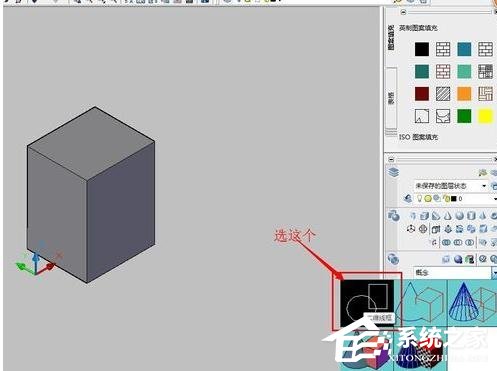Select the 3D hidden blue cone style thumbnail
The height and width of the screenshot is (371, 497).
(x=472, y=303)
